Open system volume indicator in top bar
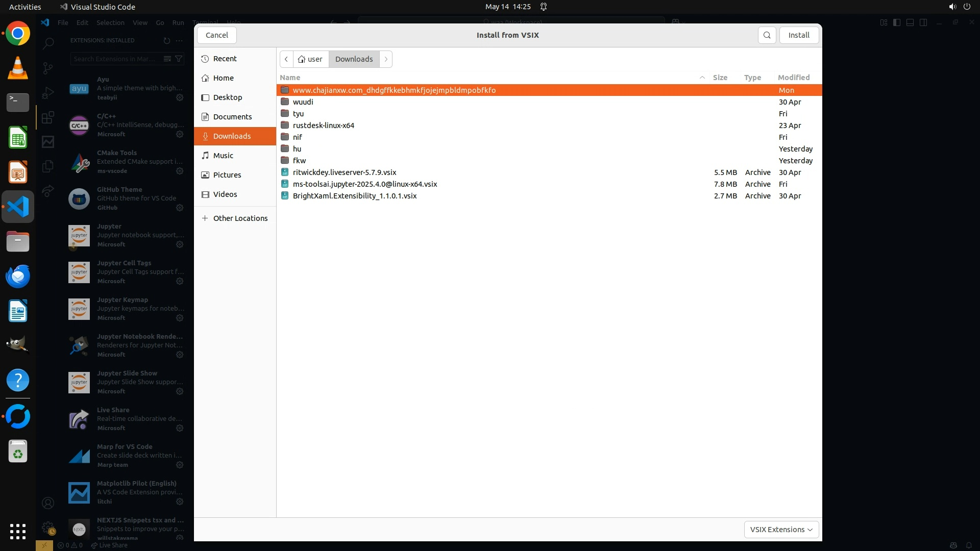 (952, 7)
